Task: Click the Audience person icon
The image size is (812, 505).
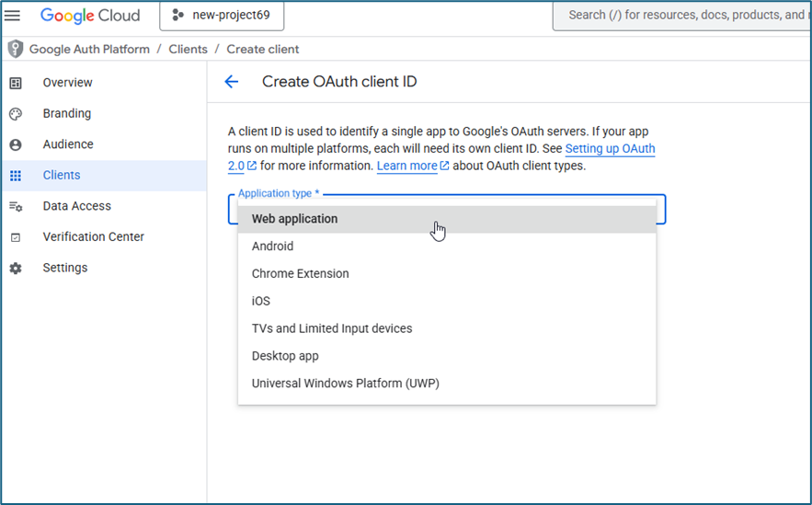Action: coord(16,144)
